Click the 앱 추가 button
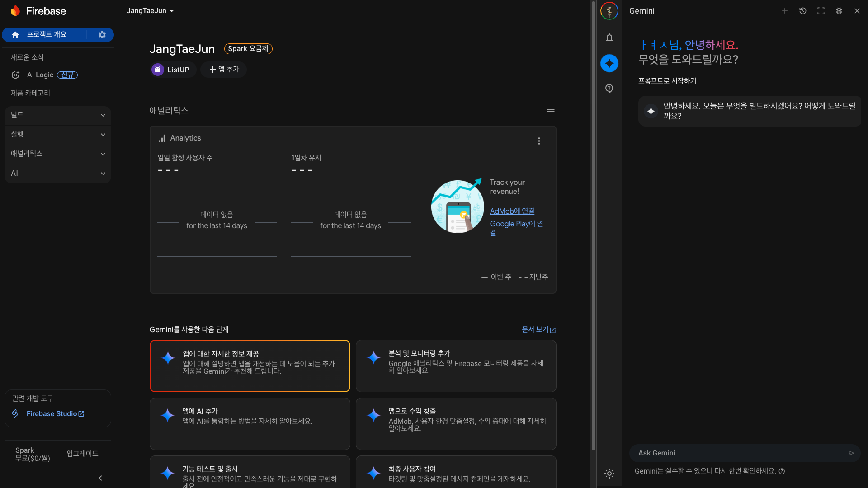 pos(224,70)
